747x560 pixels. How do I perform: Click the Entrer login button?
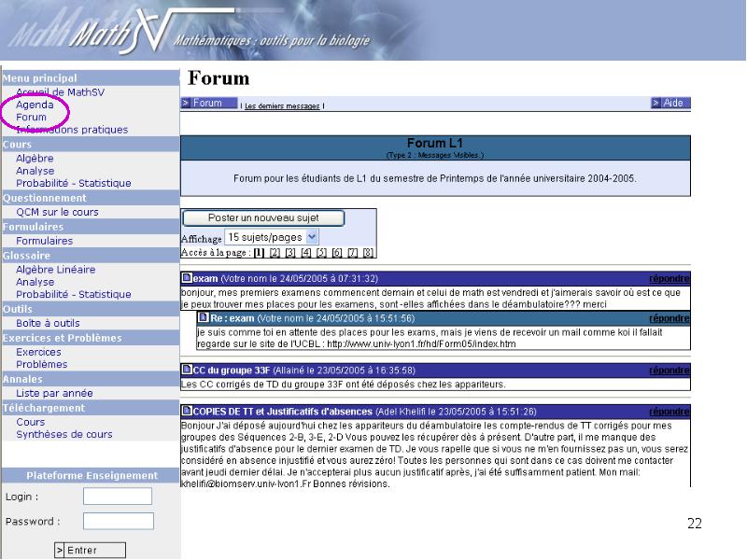tap(90, 550)
